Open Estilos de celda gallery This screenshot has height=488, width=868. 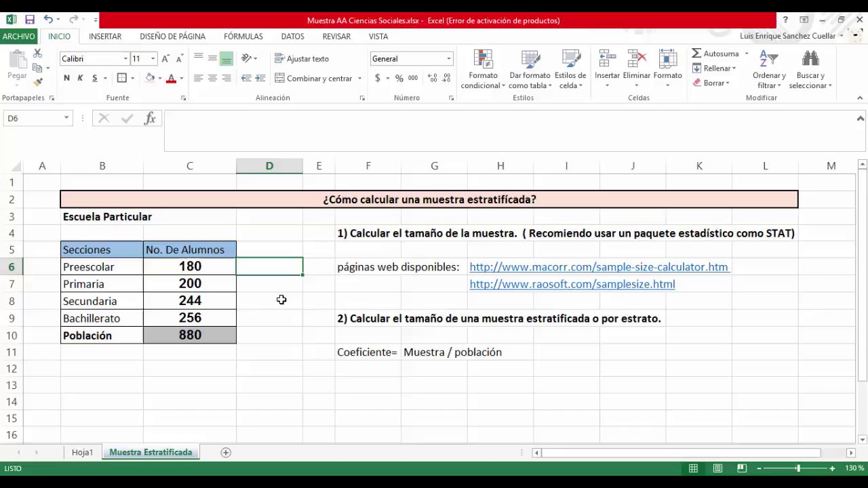pyautogui.click(x=570, y=69)
